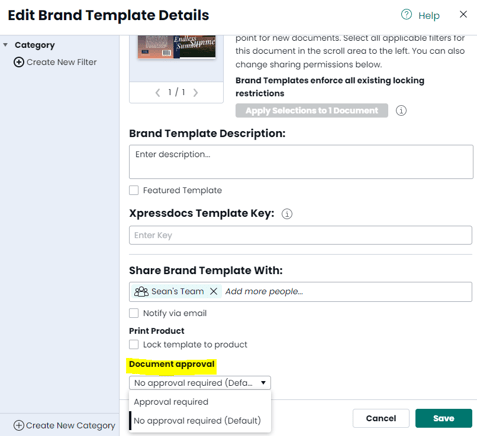Click the Cancel button
This screenshot has width=477, height=436.
(381, 418)
